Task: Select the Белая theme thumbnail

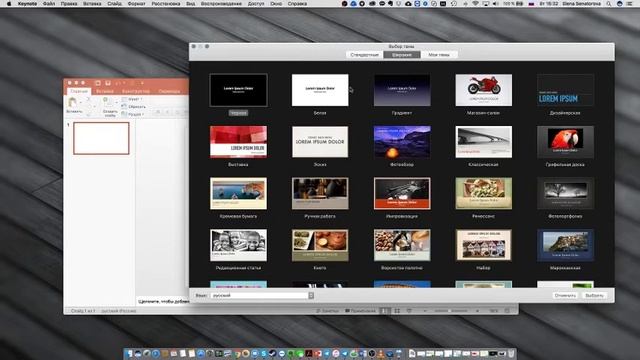Action: click(320, 90)
